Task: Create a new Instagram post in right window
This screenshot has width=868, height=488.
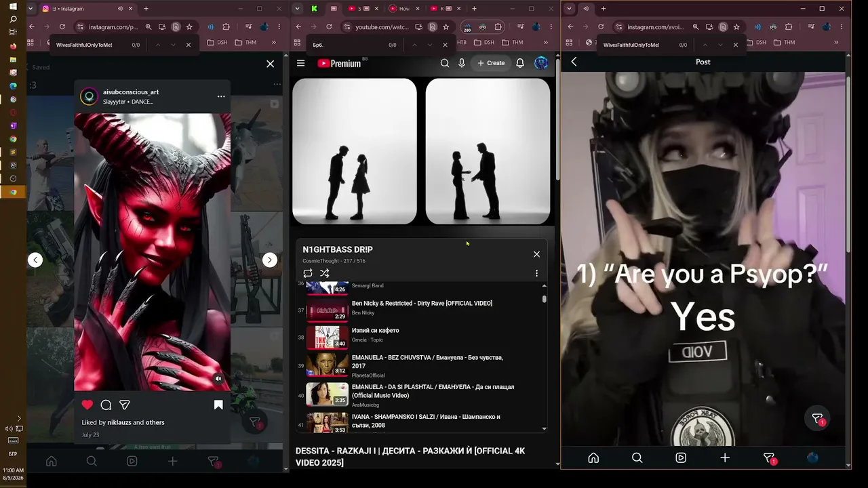Action: [x=725, y=458]
